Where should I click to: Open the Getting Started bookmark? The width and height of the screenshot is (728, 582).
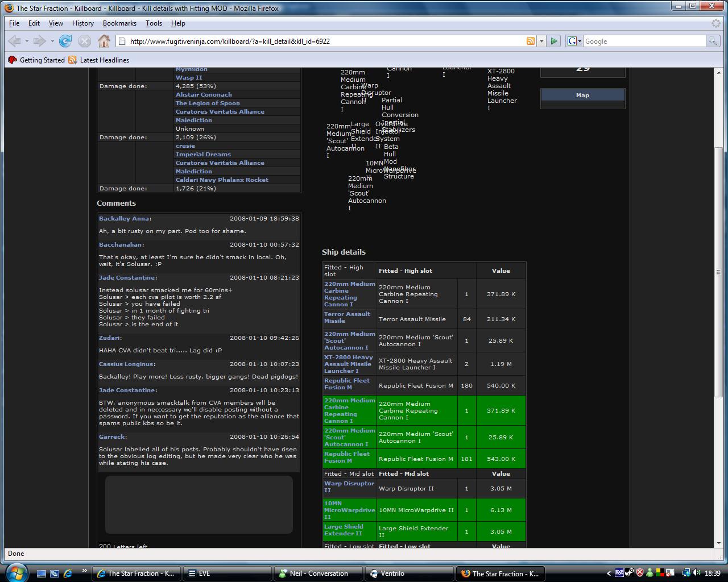click(x=36, y=60)
